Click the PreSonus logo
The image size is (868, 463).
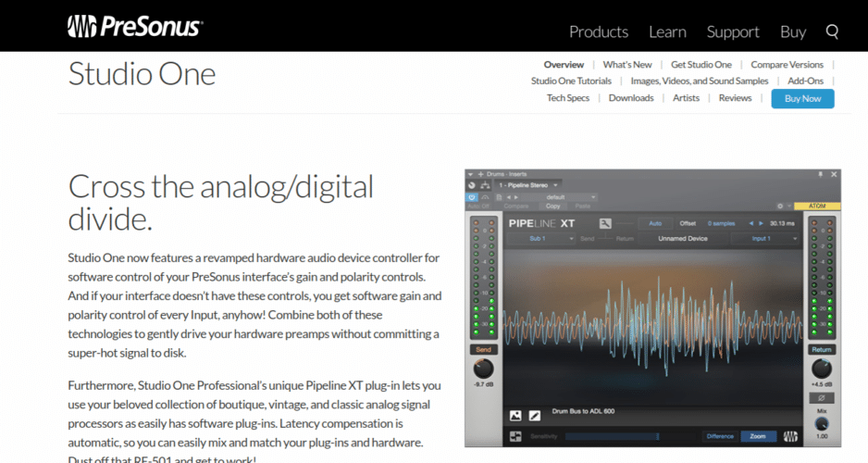[135, 26]
